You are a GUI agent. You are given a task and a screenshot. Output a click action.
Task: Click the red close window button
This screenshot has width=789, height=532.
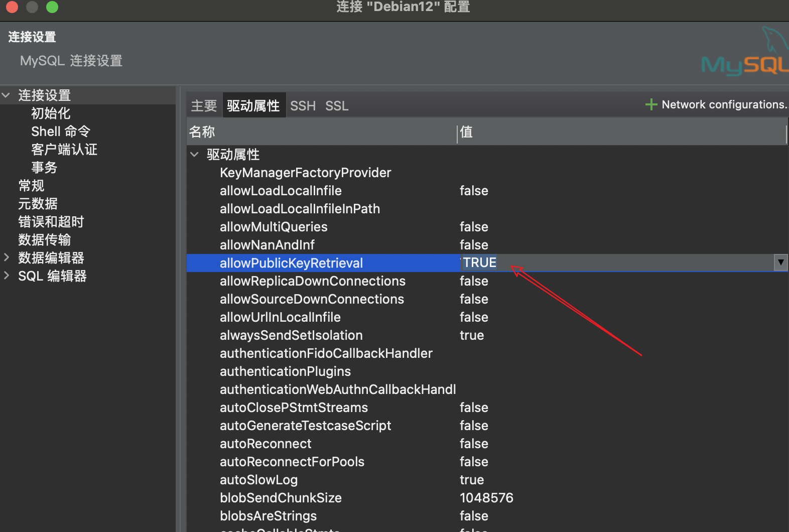coord(12,7)
